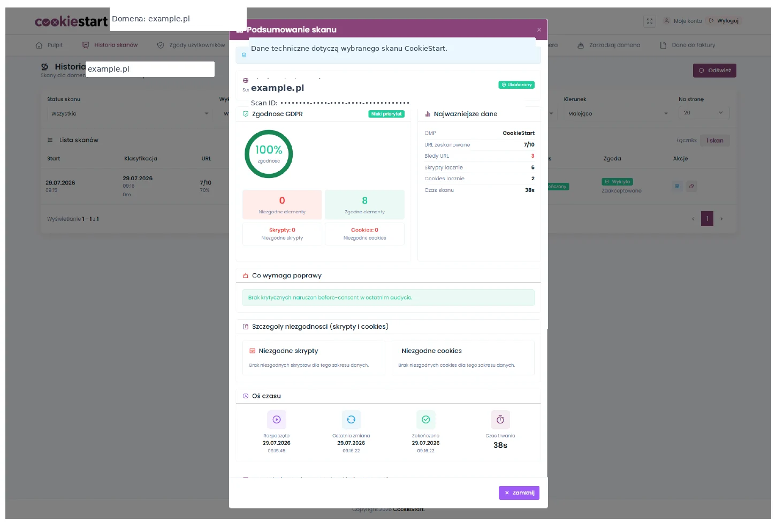Click the globe icon beside example.pl
Screen dimensions: 776x532
click(246, 81)
